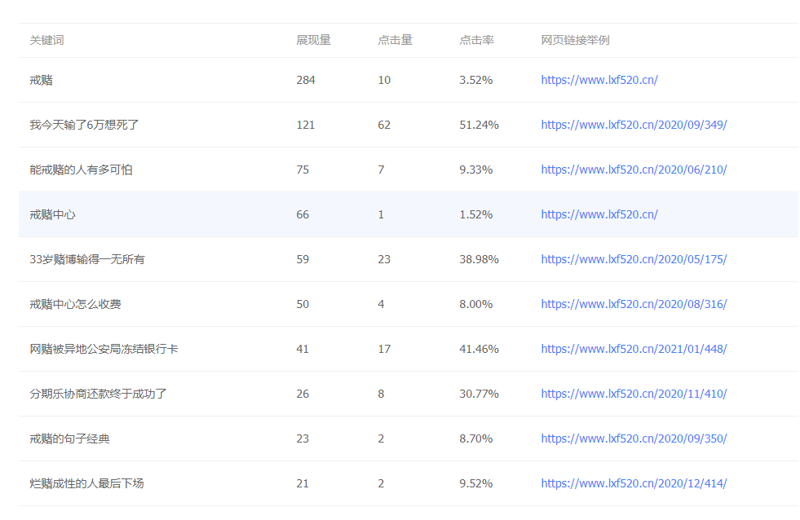
Task: Open link ending 2020/06/210/
Action: pos(633,170)
